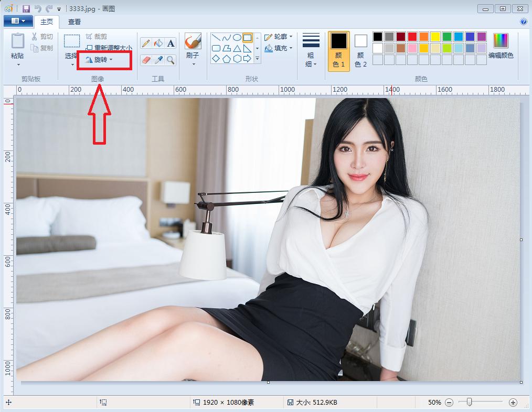
Task: Activate the Magnifier tool
Action: coord(170,59)
